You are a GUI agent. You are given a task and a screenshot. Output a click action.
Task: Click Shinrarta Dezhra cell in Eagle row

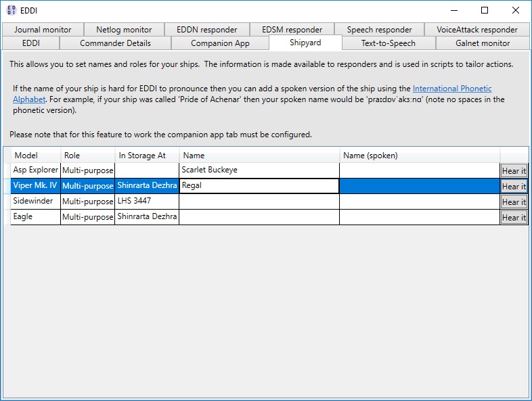[147, 217]
